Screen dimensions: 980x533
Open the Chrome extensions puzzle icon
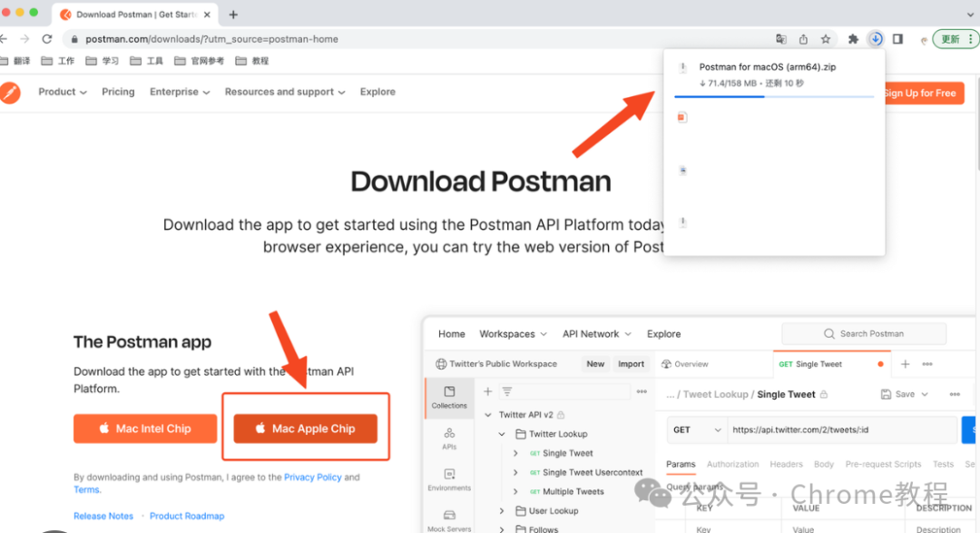click(x=853, y=39)
